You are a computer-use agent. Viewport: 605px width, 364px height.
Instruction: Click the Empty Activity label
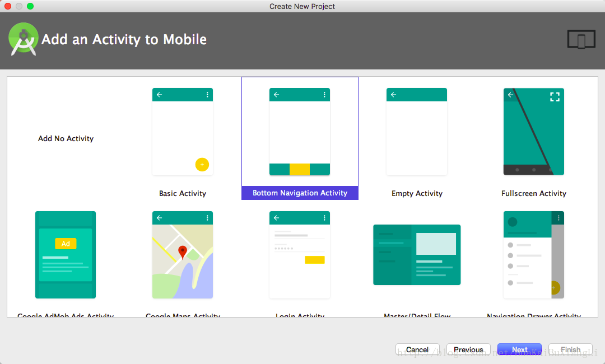click(417, 193)
